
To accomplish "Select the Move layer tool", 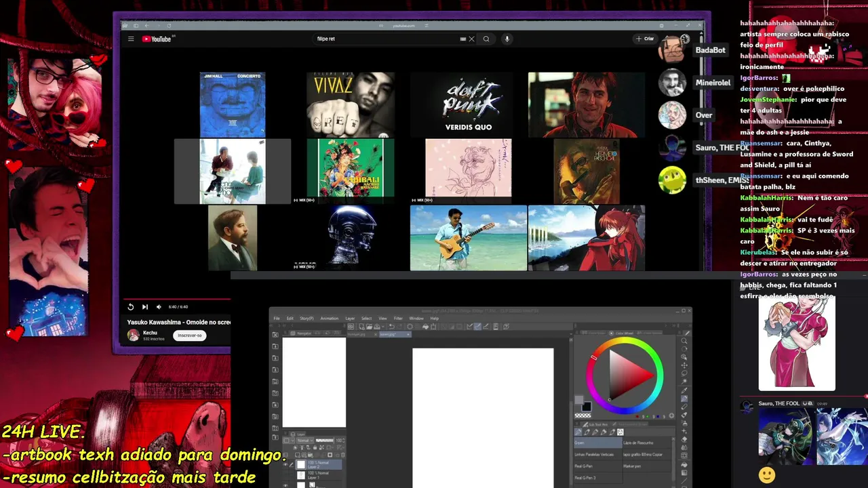I will coord(684,365).
